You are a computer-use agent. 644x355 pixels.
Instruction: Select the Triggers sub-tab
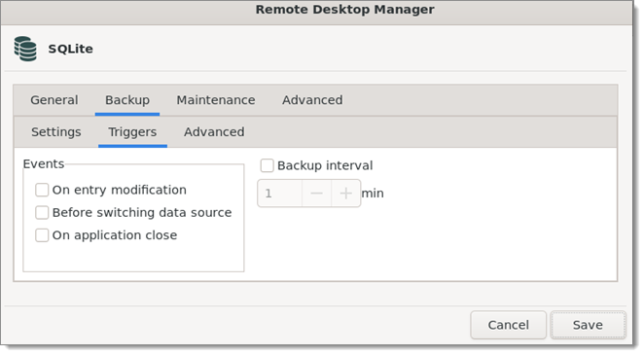click(132, 132)
